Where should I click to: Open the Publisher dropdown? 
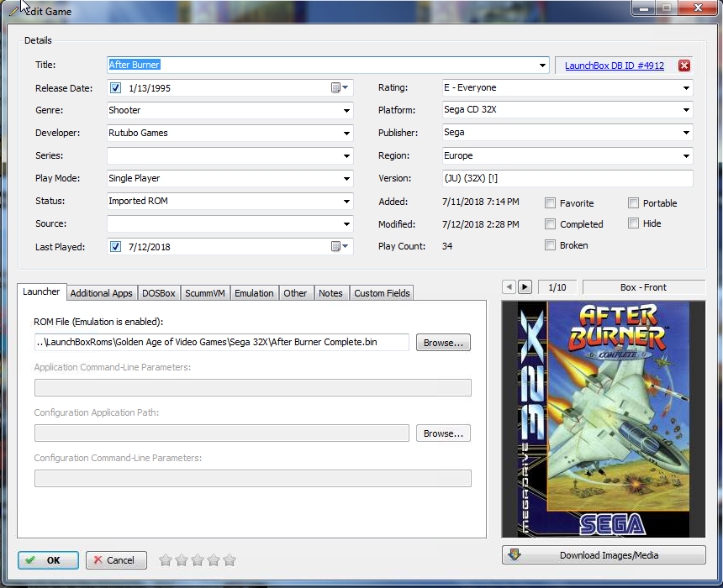686,133
